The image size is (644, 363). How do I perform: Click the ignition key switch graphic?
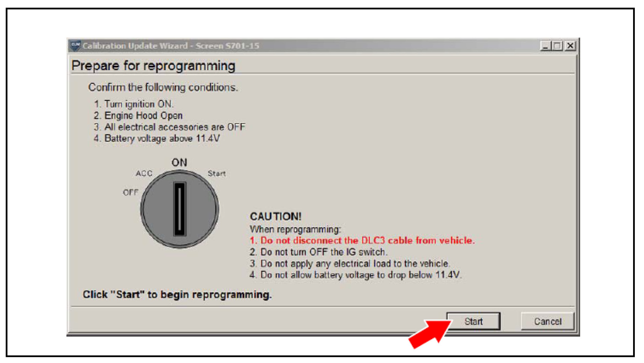[x=180, y=209]
